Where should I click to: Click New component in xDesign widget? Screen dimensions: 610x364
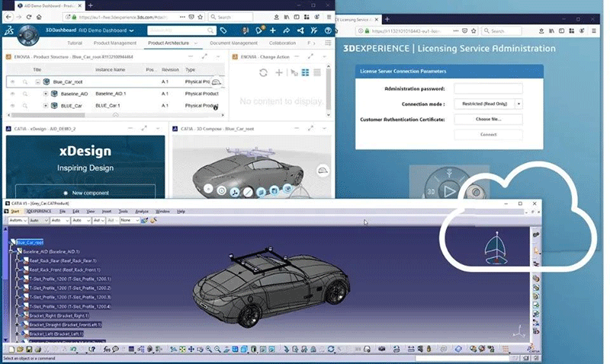click(x=85, y=193)
